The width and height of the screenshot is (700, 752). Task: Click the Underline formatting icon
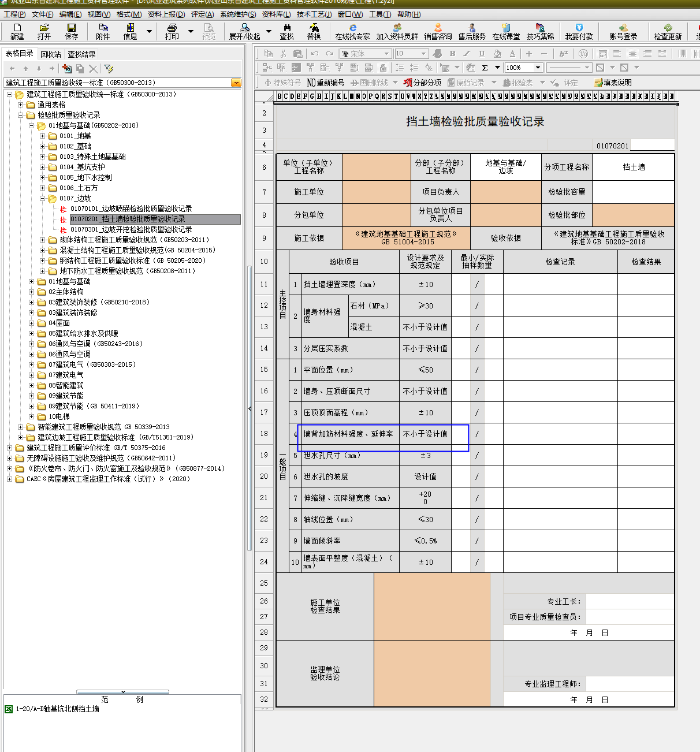coord(482,54)
